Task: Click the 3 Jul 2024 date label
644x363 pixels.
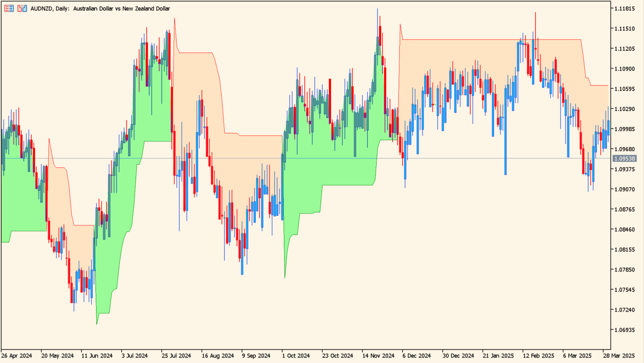Action: coord(134,355)
